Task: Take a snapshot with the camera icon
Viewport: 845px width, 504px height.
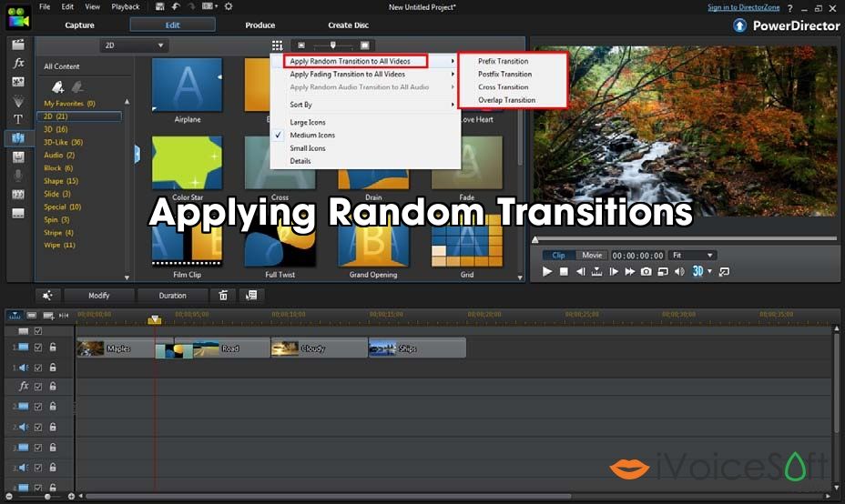Action: click(x=646, y=271)
